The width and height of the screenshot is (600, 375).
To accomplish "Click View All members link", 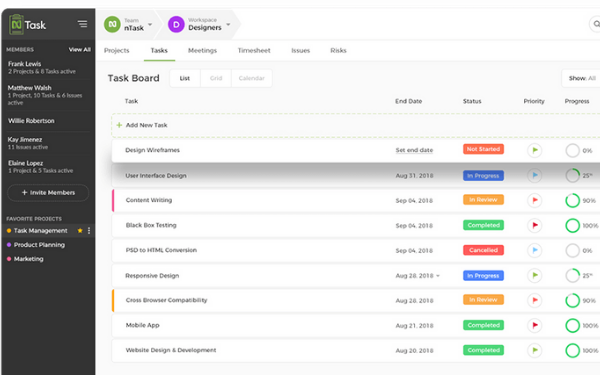I will tap(80, 49).
